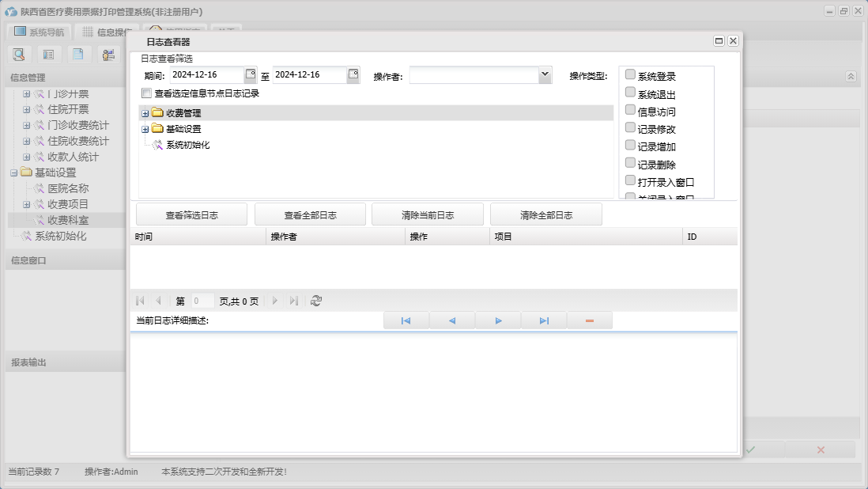Go to the previous log entry
Image resolution: width=868 pixels, height=489 pixels.
[452, 320]
